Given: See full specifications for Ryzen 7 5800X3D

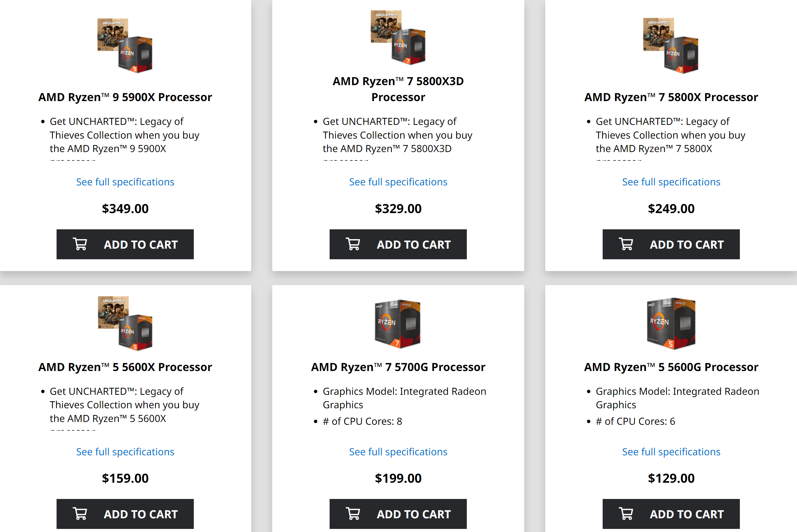Looking at the screenshot, I should [x=398, y=182].
